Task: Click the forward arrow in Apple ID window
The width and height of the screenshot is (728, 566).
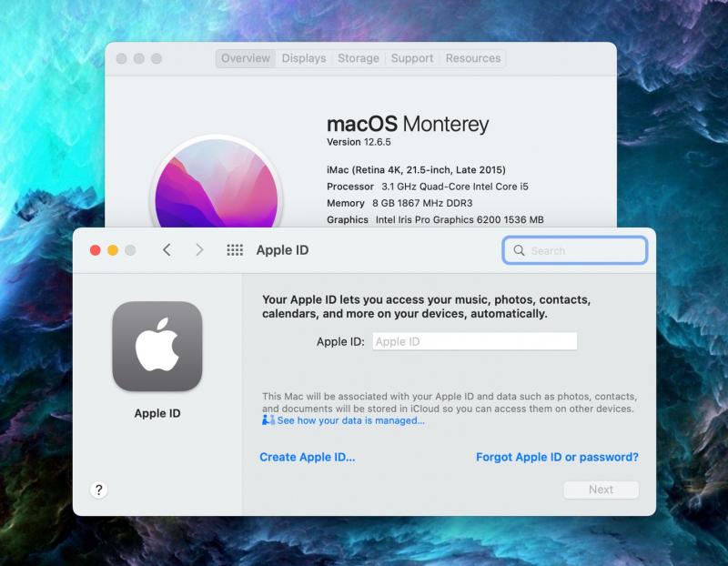Action: click(199, 250)
